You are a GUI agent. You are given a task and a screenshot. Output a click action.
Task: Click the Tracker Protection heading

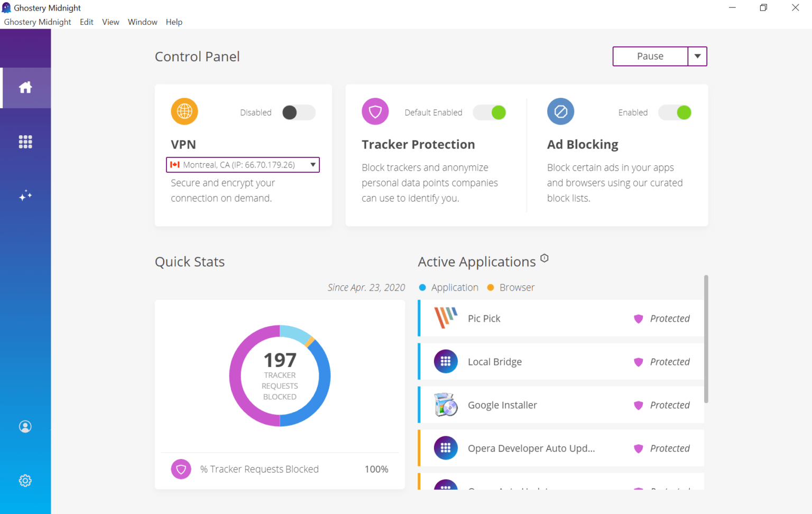[418, 144]
